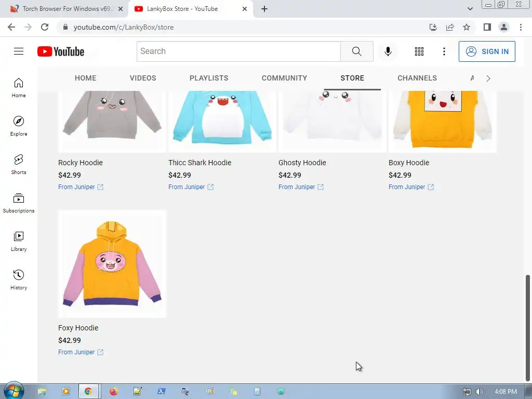The image size is (532, 399).
Task: Click external link icon beside Rocky Hoodie's Juniper
Action: (100, 187)
